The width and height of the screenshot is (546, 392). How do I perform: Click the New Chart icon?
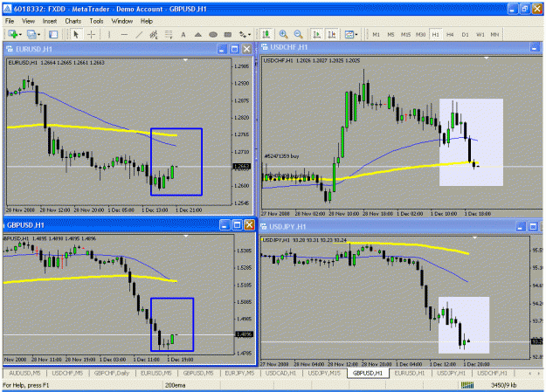[x=13, y=34]
